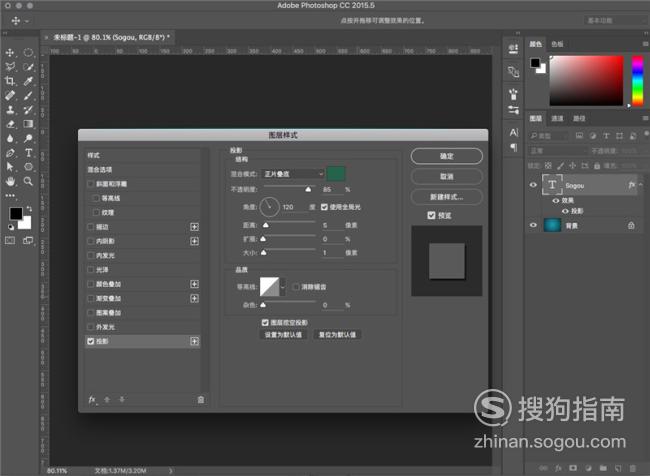Open the green shadow color swatch

(x=336, y=174)
